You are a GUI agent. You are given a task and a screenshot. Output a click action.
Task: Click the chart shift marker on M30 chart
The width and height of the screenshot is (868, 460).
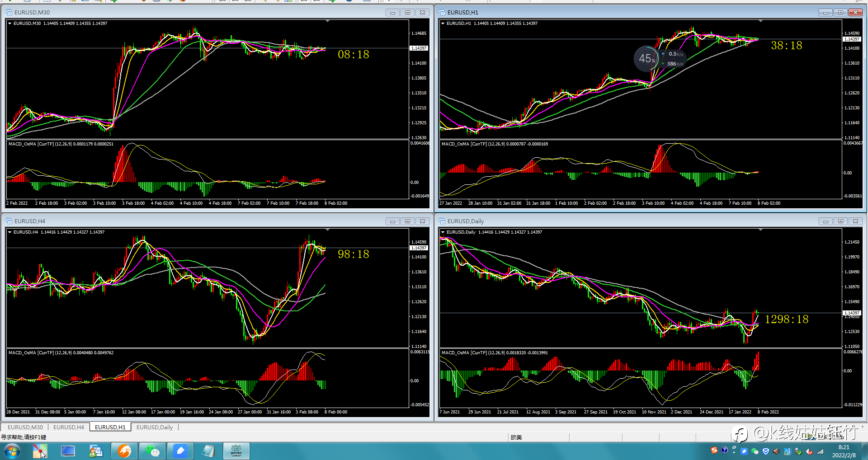(328, 21)
